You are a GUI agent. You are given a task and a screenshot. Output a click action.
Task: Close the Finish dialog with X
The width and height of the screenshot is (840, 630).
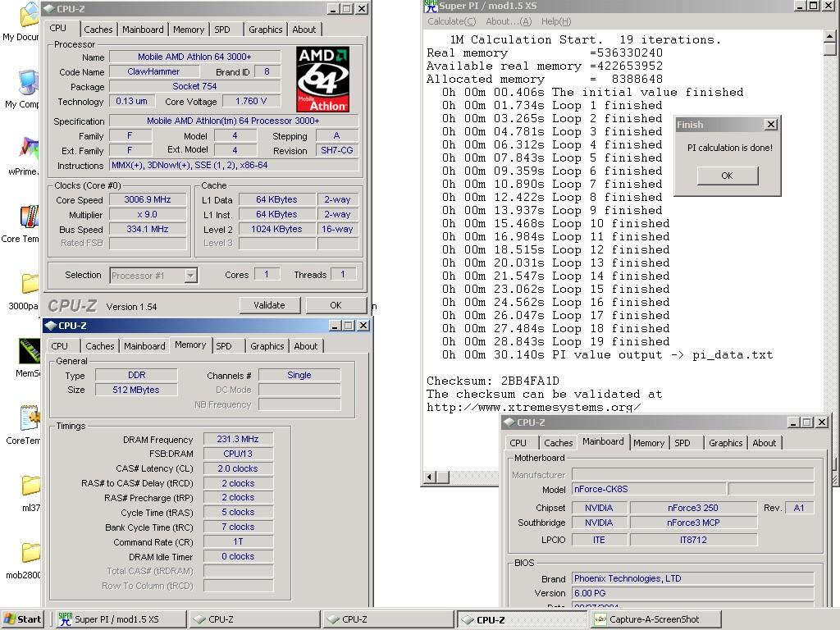tap(770, 125)
